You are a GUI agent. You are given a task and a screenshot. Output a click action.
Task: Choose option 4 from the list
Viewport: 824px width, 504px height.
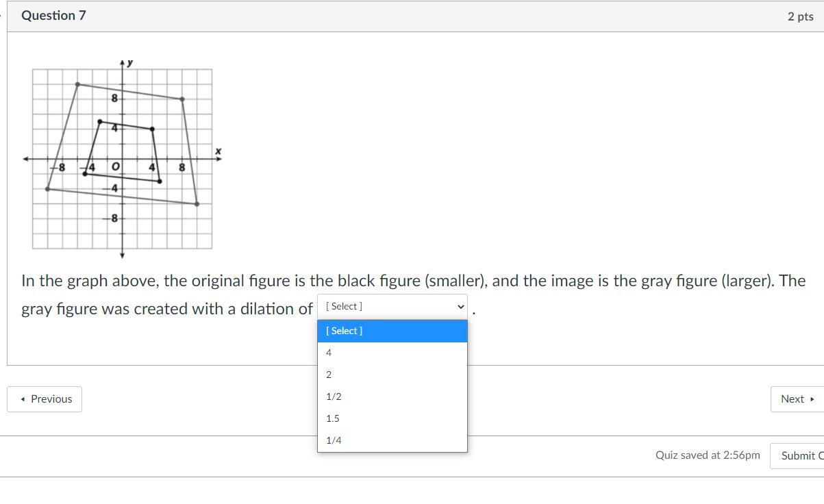pyautogui.click(x=392, y=353)
